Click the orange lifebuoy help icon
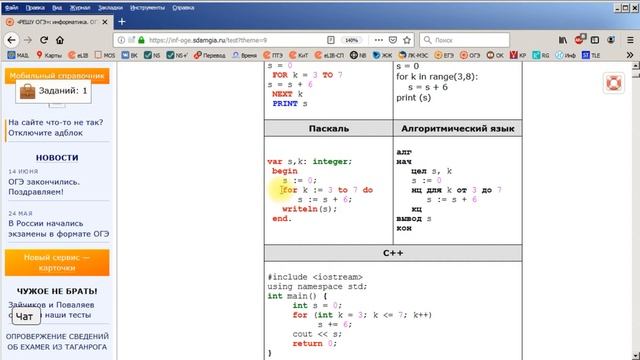The height and width of the screenshot is (360, 640). coord(613,83)
